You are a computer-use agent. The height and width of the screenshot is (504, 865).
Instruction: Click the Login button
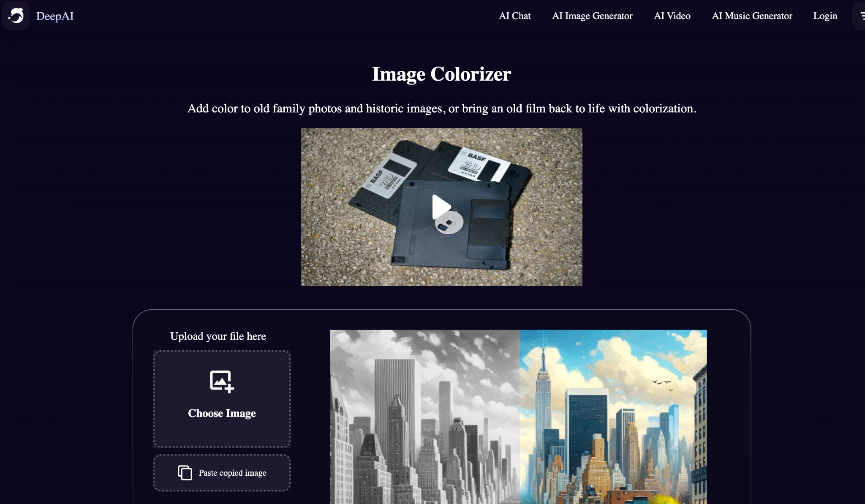(825, 16)
